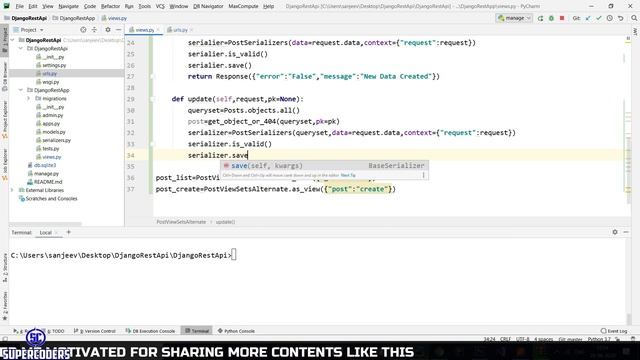This screenshot has width=640, height=360.
Task: Collapse the inner DjangoRestApi package folder
Action: 21,49
